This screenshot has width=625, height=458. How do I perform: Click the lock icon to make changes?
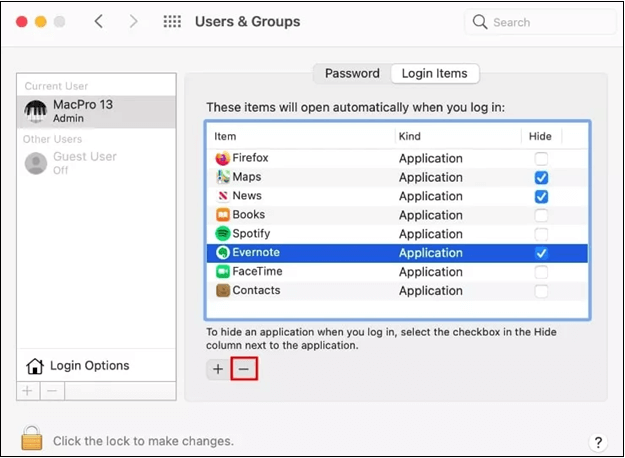[32, 439]
